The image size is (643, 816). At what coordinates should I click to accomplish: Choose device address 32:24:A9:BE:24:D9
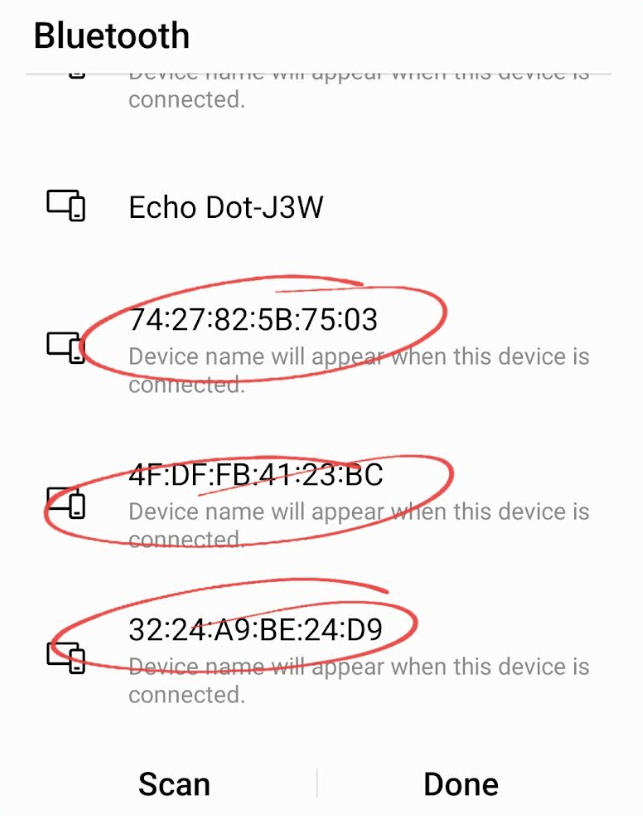[x=256, y=629]
